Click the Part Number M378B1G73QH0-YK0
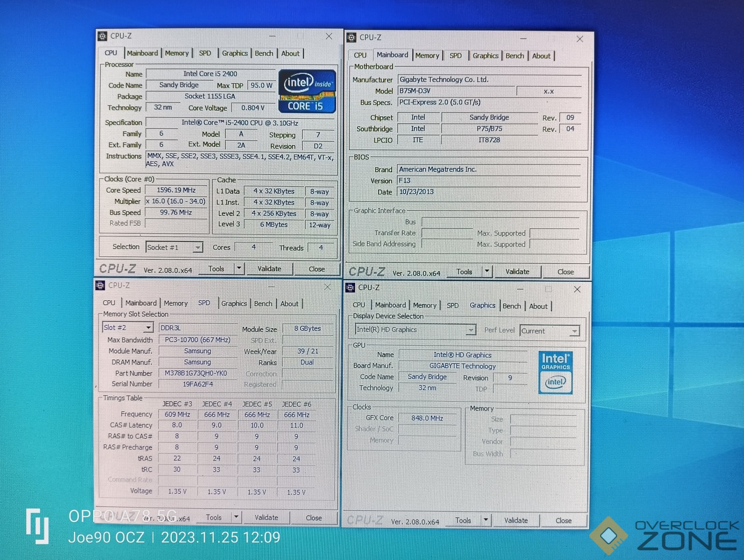The width and height of the screenshot is (744, 560). 197,373
